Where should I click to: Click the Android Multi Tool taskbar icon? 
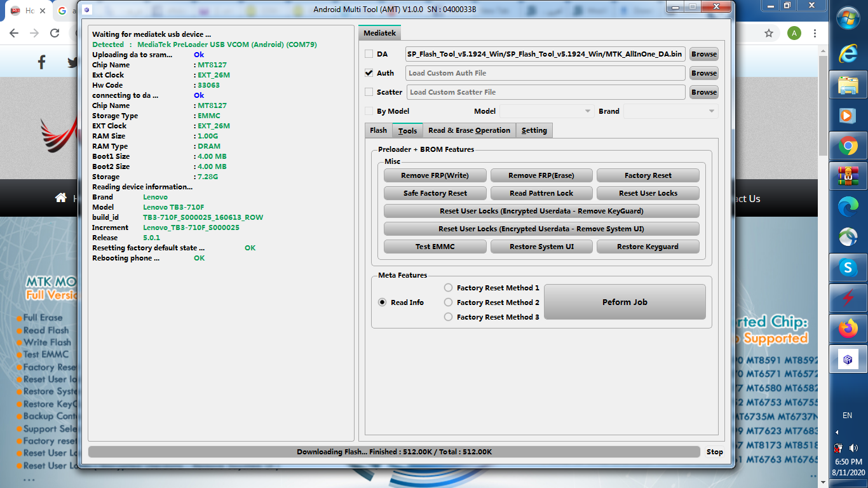pyautogui.click(x=848, y=360)
